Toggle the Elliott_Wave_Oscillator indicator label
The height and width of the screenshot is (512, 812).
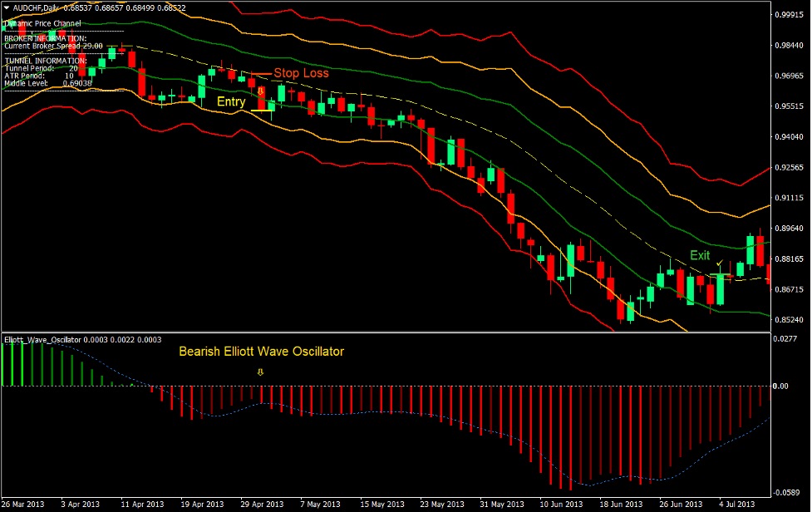click(x=43, y=340)
